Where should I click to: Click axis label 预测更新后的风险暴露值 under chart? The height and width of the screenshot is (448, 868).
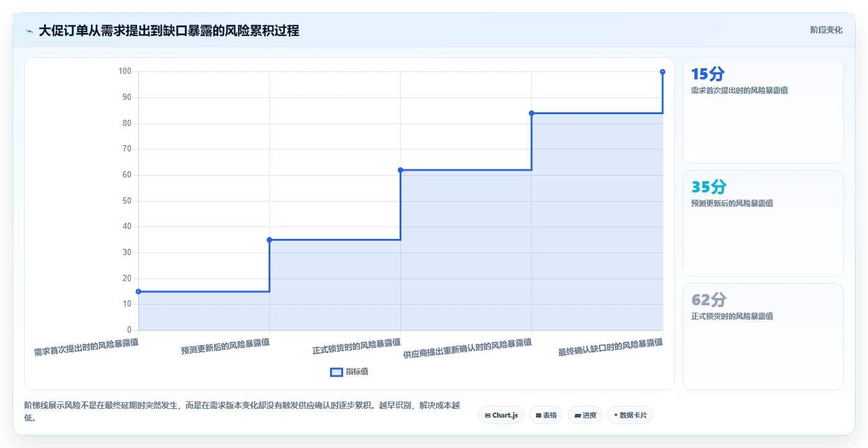(225, 346)
